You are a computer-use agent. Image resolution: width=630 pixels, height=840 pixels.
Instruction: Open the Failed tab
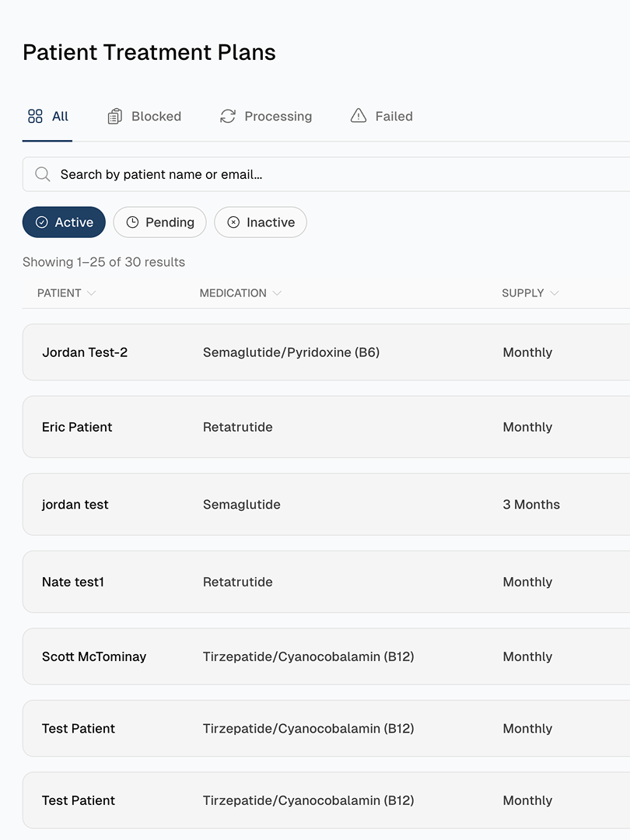coord(381,116)
